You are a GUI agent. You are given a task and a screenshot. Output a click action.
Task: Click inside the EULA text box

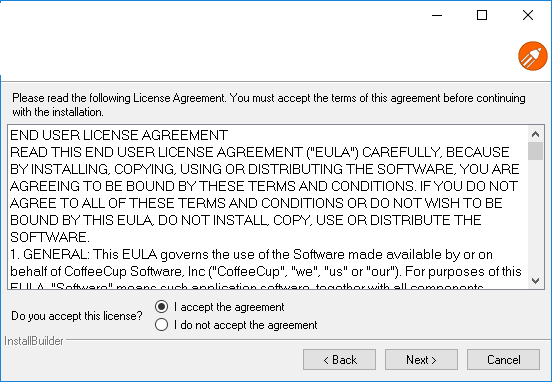click(x=268, y=207)
